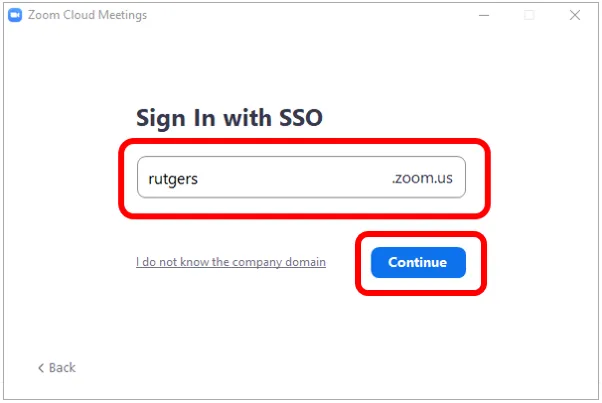Select the 'Zoom Cloud Meetings' title text
This screenshot has height=403, width=602.
point(87,15)
